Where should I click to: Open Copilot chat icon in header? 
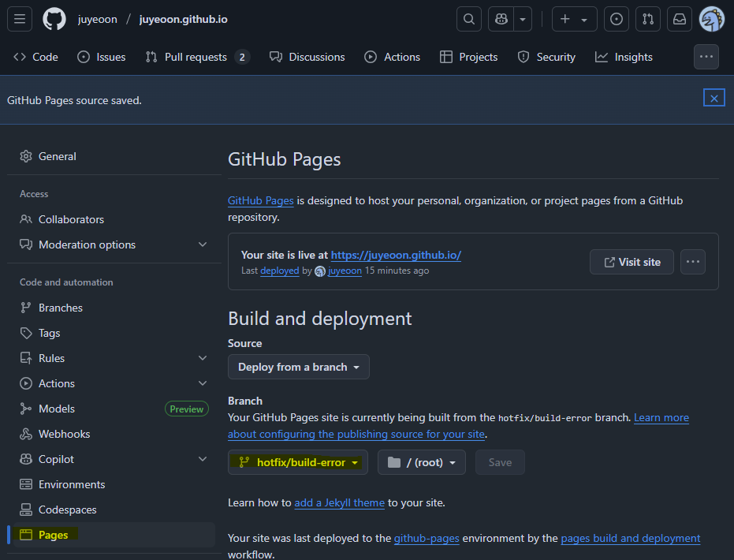[x=501, y=19]
